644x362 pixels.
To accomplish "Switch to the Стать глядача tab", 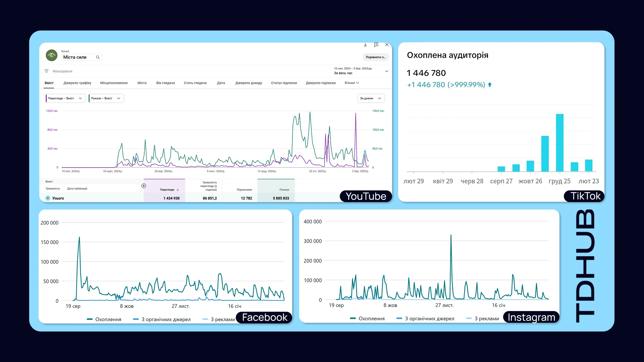I will pyautogui.click(x=195, y=83).
